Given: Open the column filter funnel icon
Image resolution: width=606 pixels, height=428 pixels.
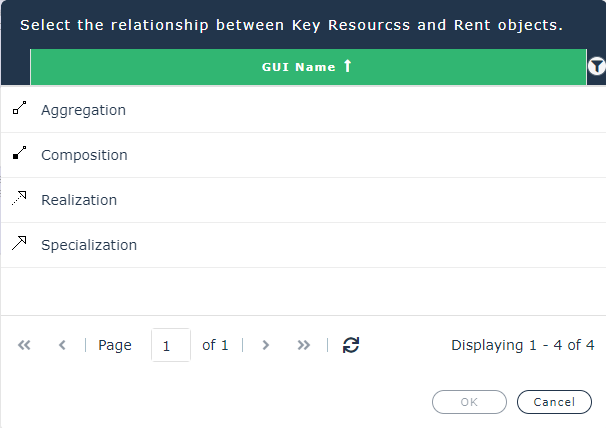Looking at the screenshot, I should coord(597,67).
